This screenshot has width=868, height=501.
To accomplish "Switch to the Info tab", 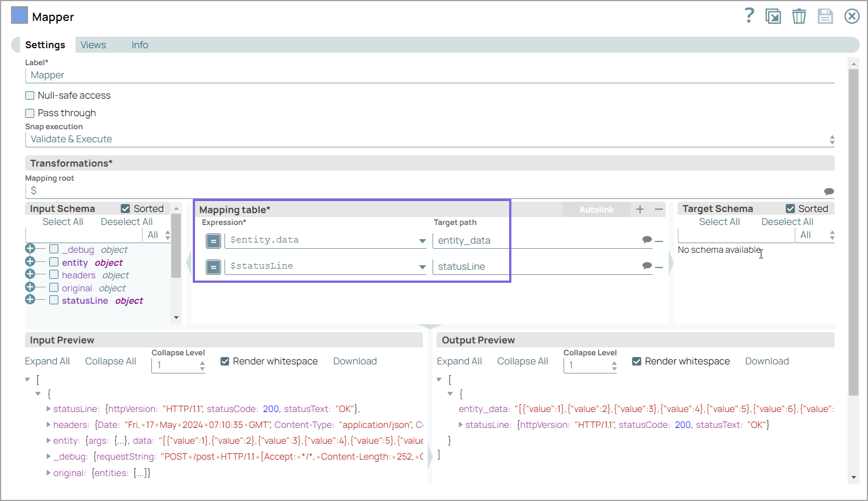I will 139,45.
